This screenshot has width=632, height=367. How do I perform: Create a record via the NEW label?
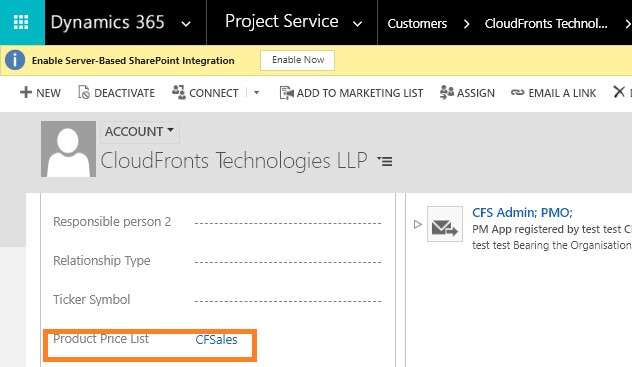click(48, 93)
